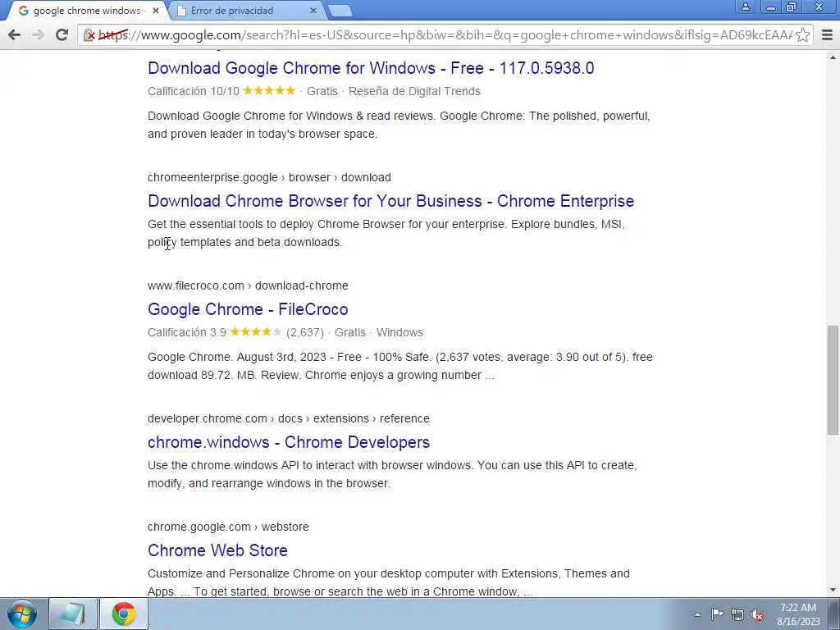Screen dimensions: 840x630
Task: Open the Windows Start menu
Action: click(x=22, y=614)
